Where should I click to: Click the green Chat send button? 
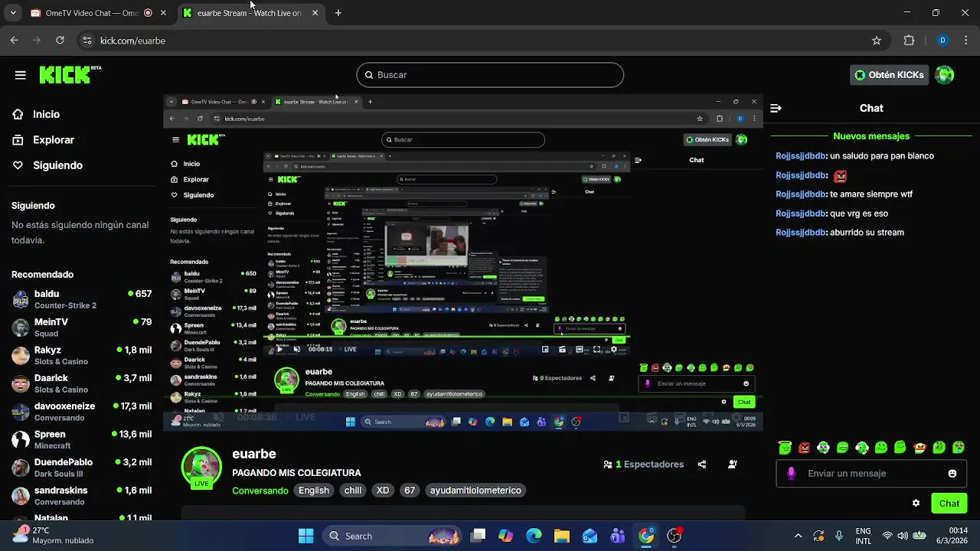(x=949, y=504)
